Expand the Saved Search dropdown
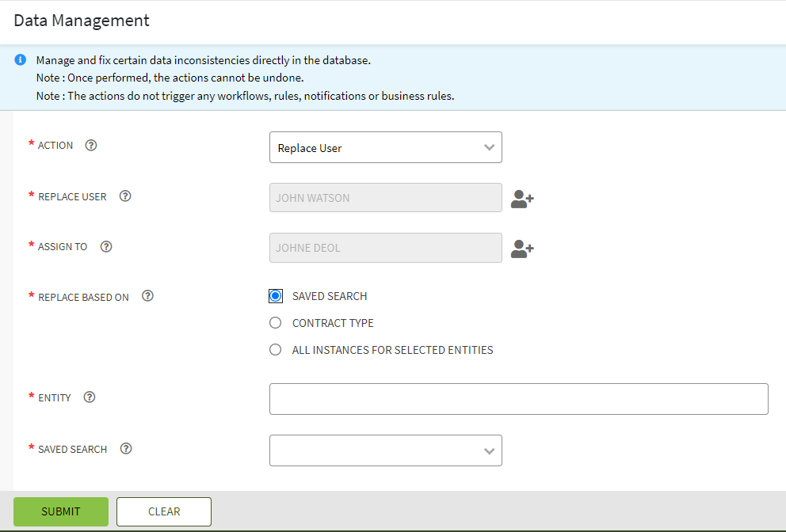The height and width of the screenshot is (532, 786). point(385,450)
